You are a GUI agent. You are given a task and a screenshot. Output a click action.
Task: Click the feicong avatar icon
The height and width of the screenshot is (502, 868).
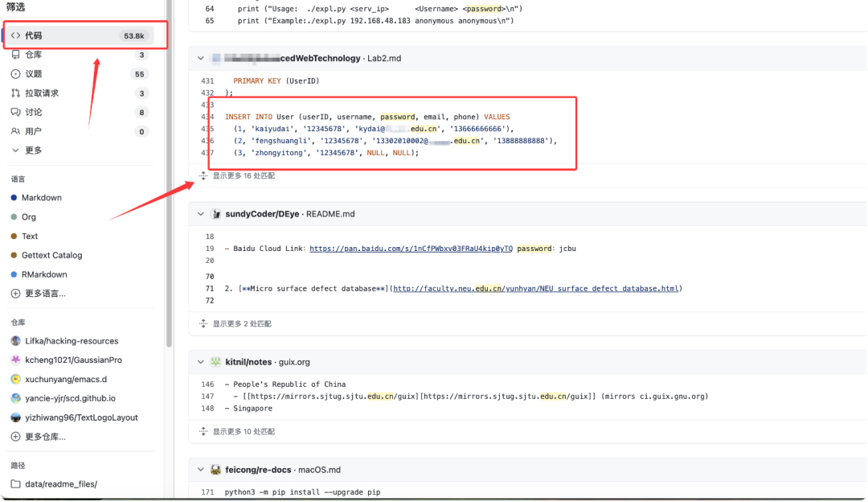216,470
